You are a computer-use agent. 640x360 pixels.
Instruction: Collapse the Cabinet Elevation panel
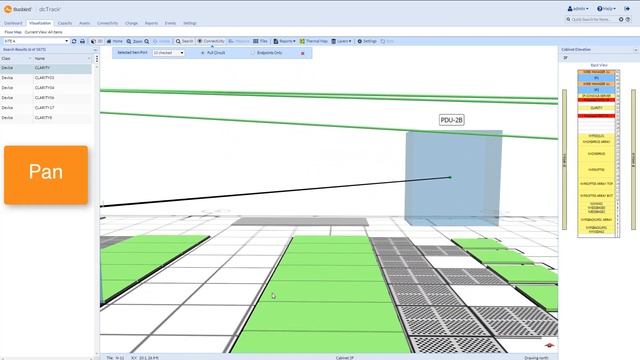(636, 50)
